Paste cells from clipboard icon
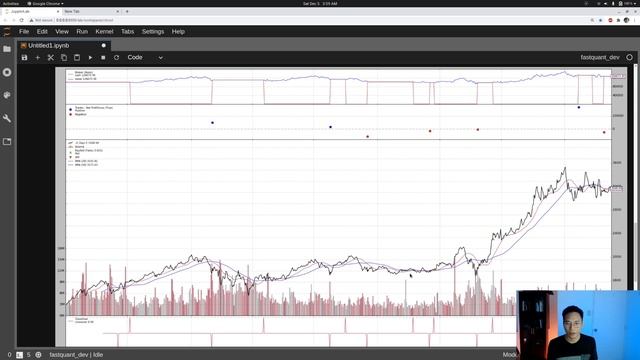This screenshot has width=640, height=360. (x=77, y=58)
